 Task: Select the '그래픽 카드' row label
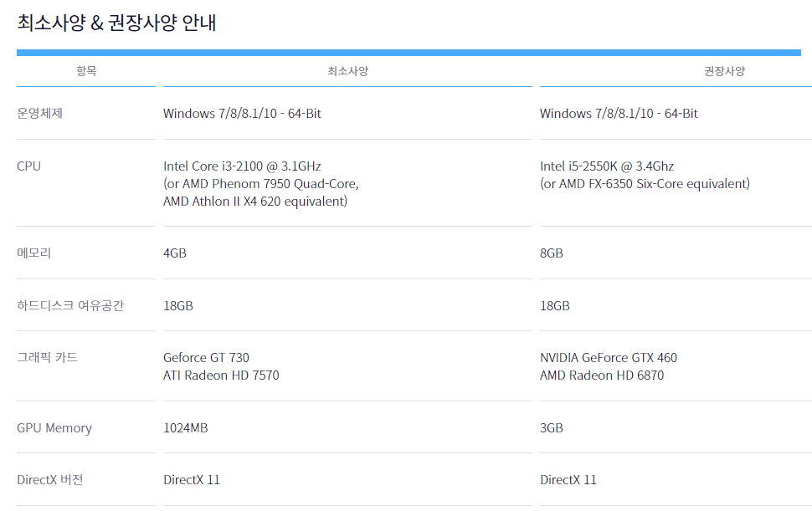pyautogui.click(x=47, y=357)
